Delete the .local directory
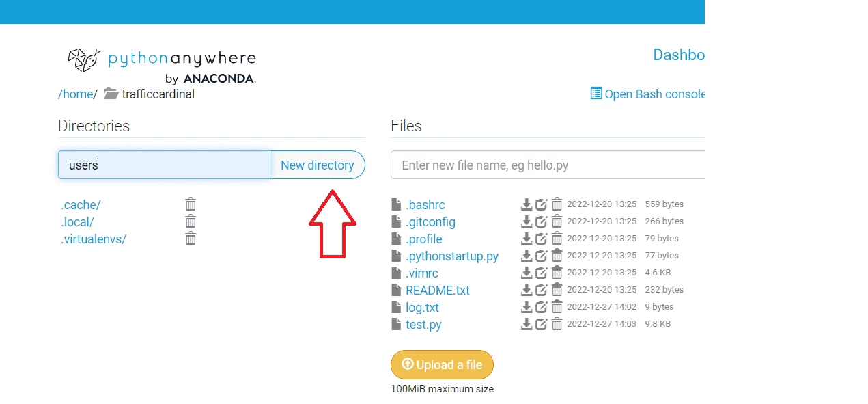This screenshot has width=868, height=404. coord(191,221)
